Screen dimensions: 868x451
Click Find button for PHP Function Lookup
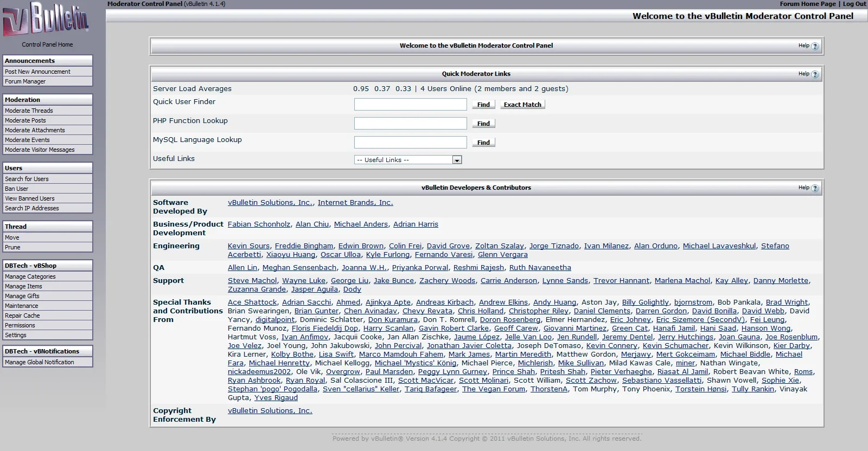(483, 124)
